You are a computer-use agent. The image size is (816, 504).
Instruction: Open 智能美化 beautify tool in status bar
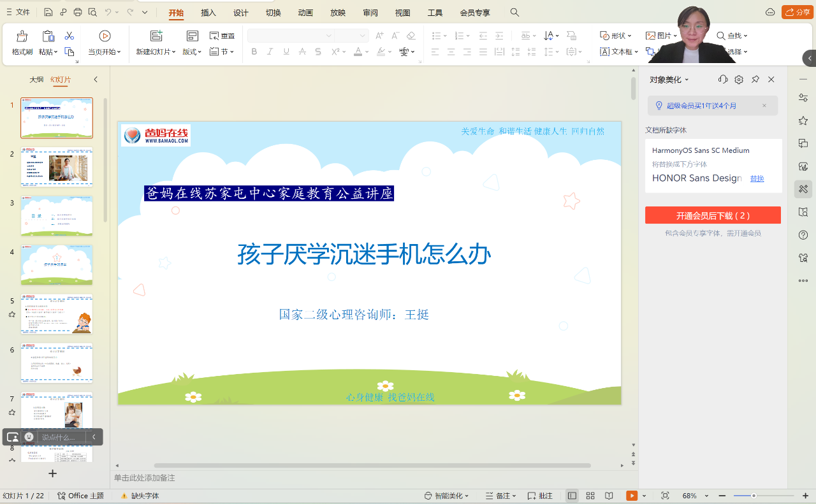point(448,495)
